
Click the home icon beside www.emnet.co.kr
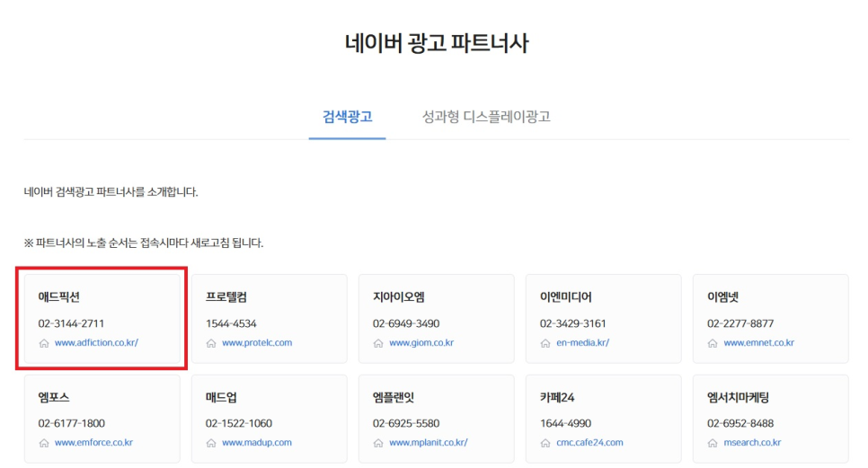(x=713, y=343)
